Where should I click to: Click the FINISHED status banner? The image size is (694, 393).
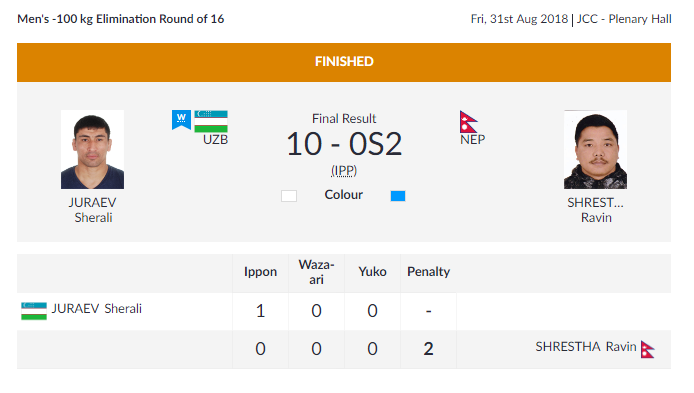coord(344,62)
